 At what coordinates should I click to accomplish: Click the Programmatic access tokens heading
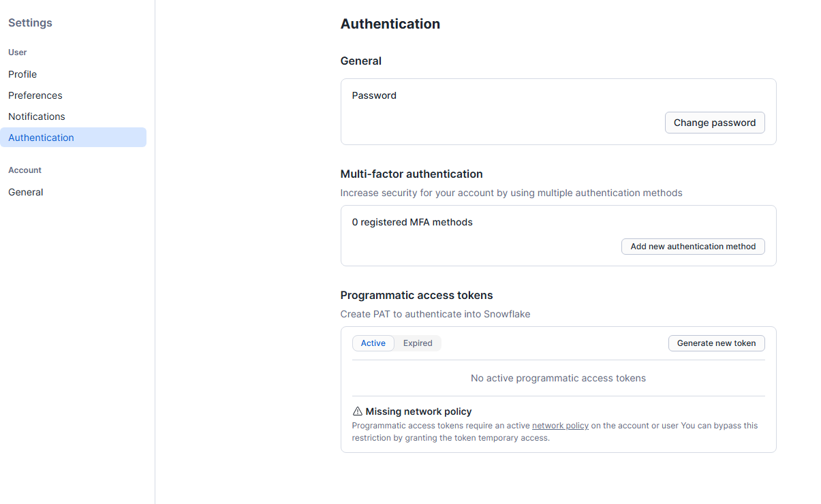(416, 295)
